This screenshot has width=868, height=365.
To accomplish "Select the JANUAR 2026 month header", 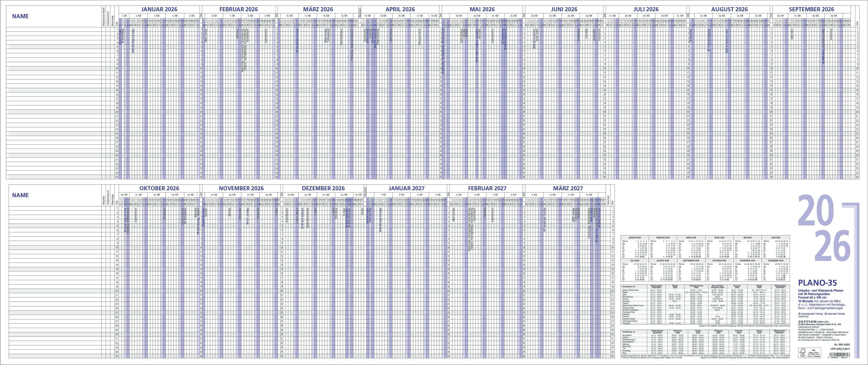I will (159, 9).
